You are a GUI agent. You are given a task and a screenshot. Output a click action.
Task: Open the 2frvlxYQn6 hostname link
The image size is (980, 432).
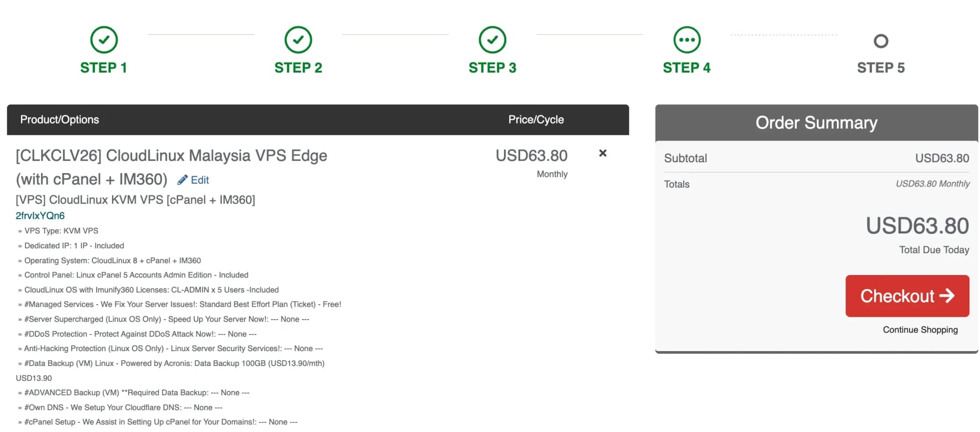point(40,216)
